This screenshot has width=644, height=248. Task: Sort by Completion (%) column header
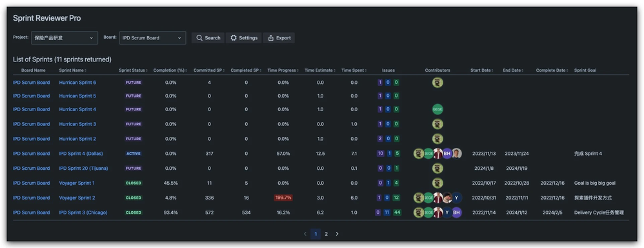pos(170,70)
